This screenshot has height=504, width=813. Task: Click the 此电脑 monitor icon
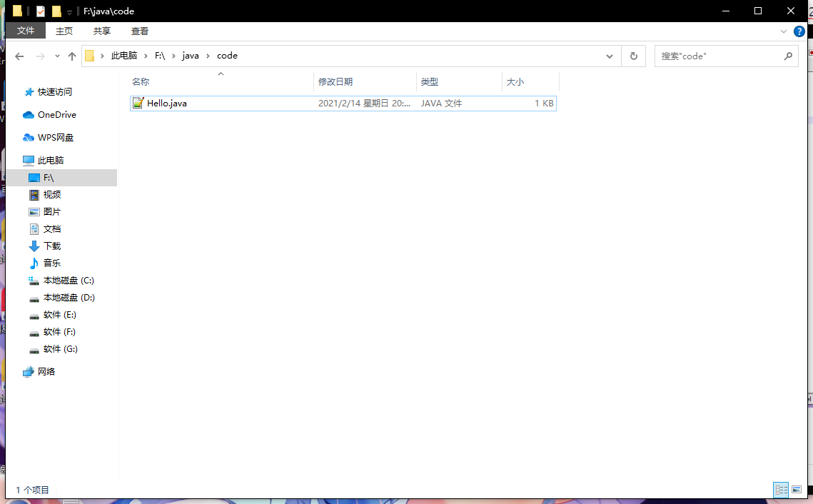(x=29, y=160)
